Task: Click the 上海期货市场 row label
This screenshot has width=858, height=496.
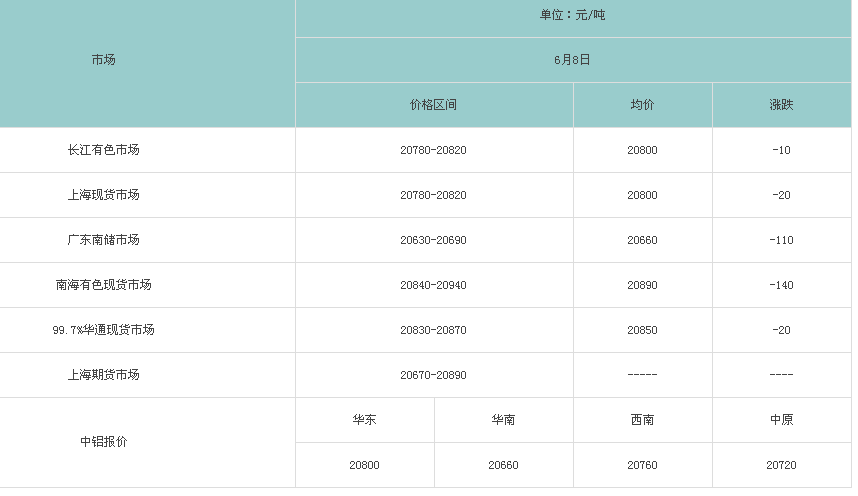Action: [103, 375]
